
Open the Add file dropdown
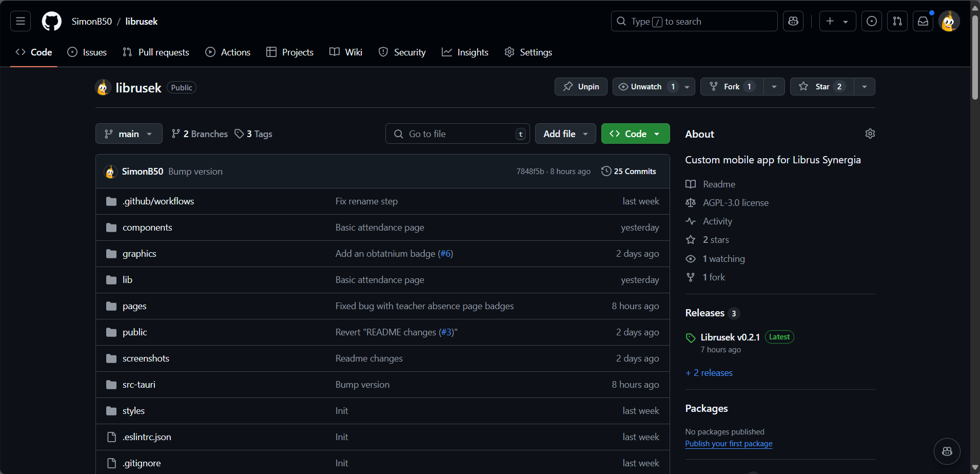tap(565, 134)
